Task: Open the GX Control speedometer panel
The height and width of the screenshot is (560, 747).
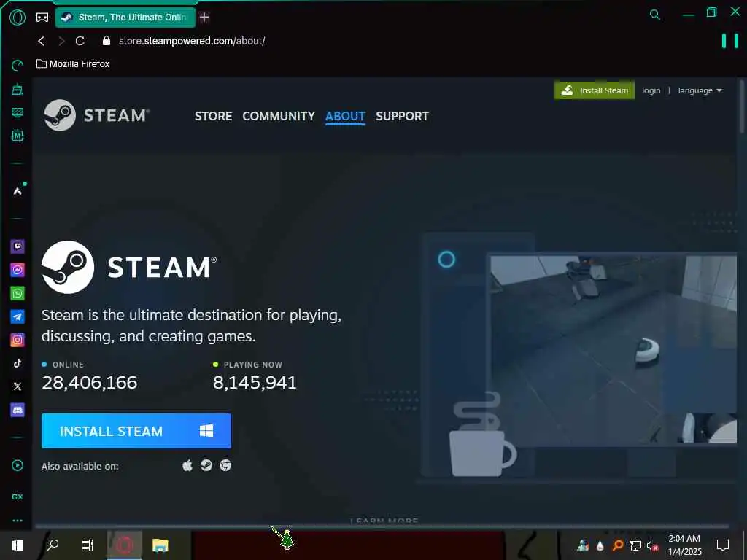Action: pyautogui.click(x=18, y=65)
